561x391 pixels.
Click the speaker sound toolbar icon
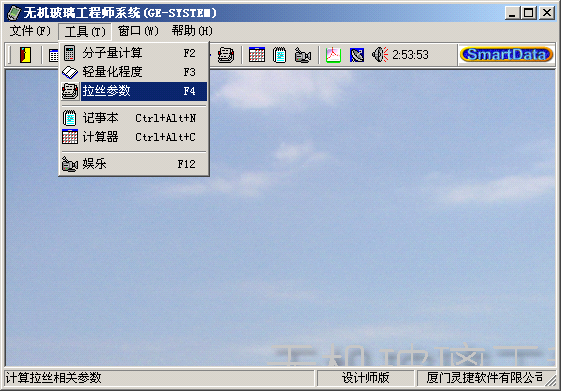pyautogui.click(x=380, y=55)
